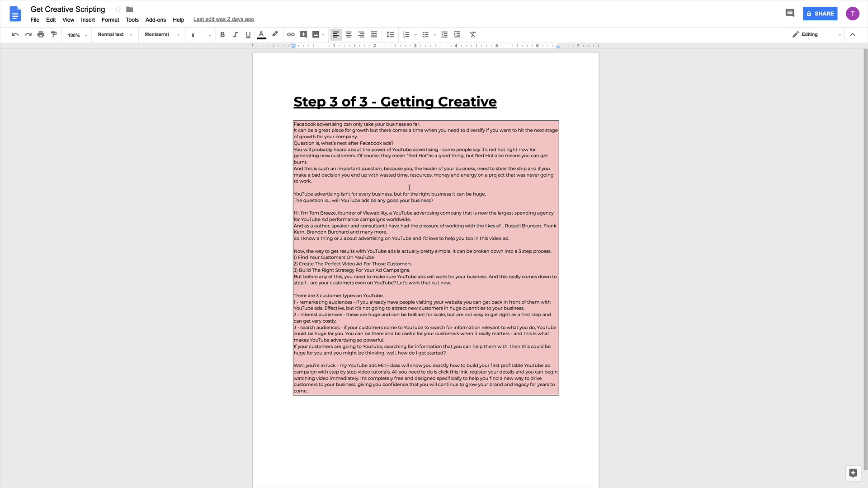Click the Insert image icon

click(x=316, y=35)
